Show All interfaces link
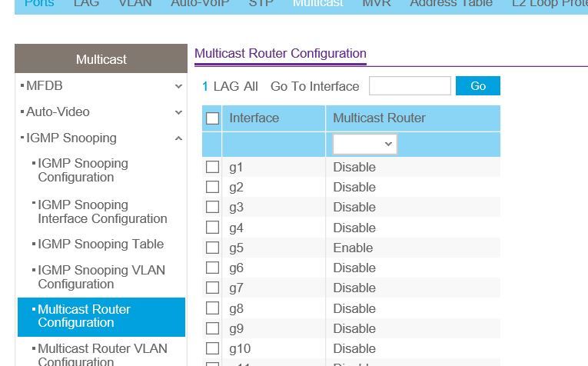 pos(251,87)
